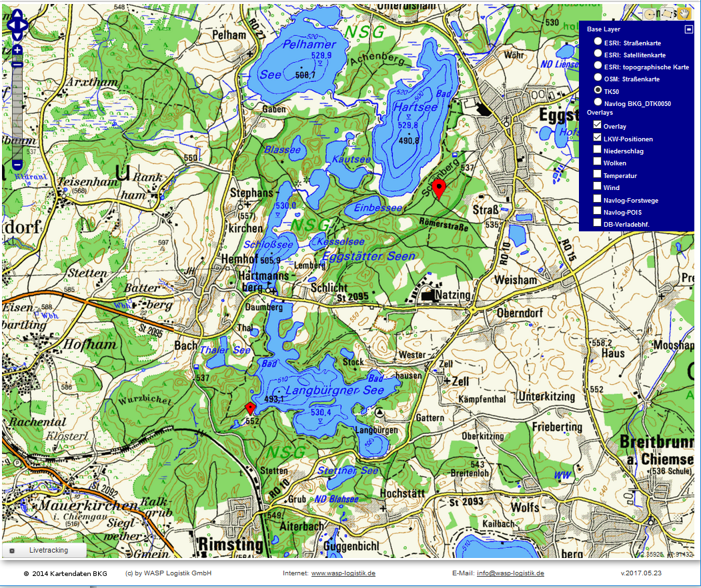Pan the map up with arrow
701x588 pixels.
point(17,15)
